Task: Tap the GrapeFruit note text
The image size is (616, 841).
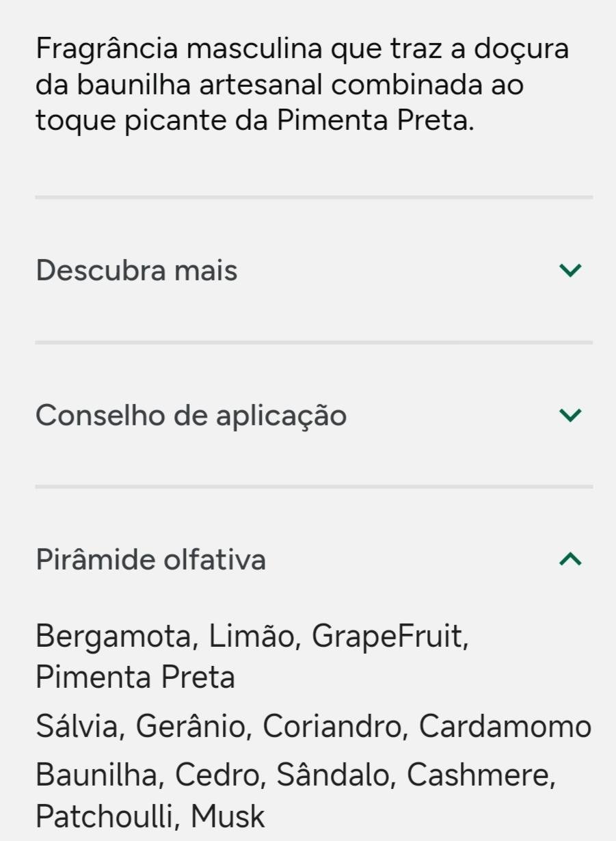Action: click(x=388, y=637)
